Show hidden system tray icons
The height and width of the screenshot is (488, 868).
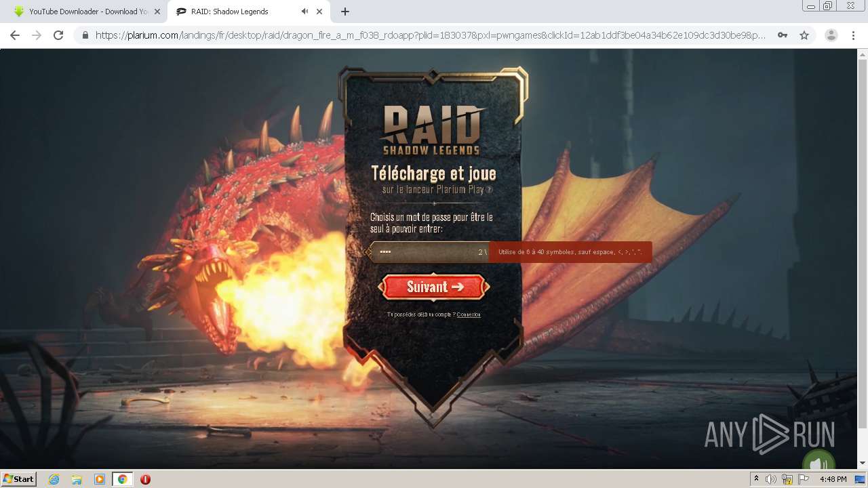pos(756,479)
